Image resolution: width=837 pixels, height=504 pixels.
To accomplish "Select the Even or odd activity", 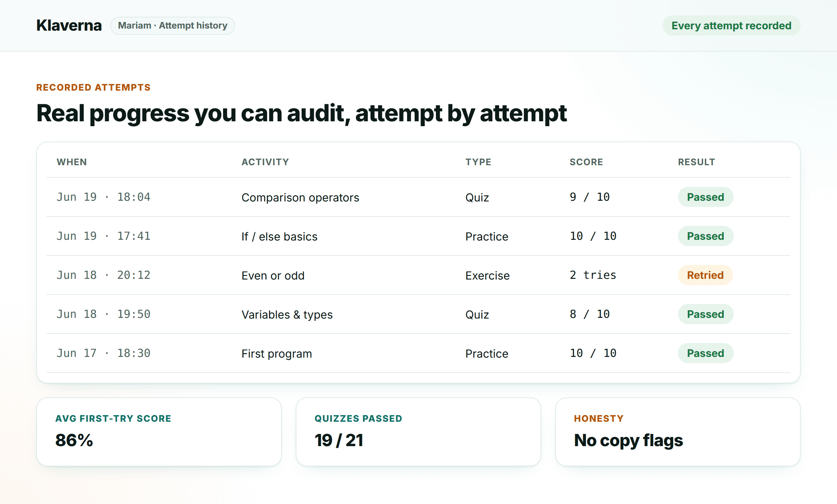I will pos(273,275).
